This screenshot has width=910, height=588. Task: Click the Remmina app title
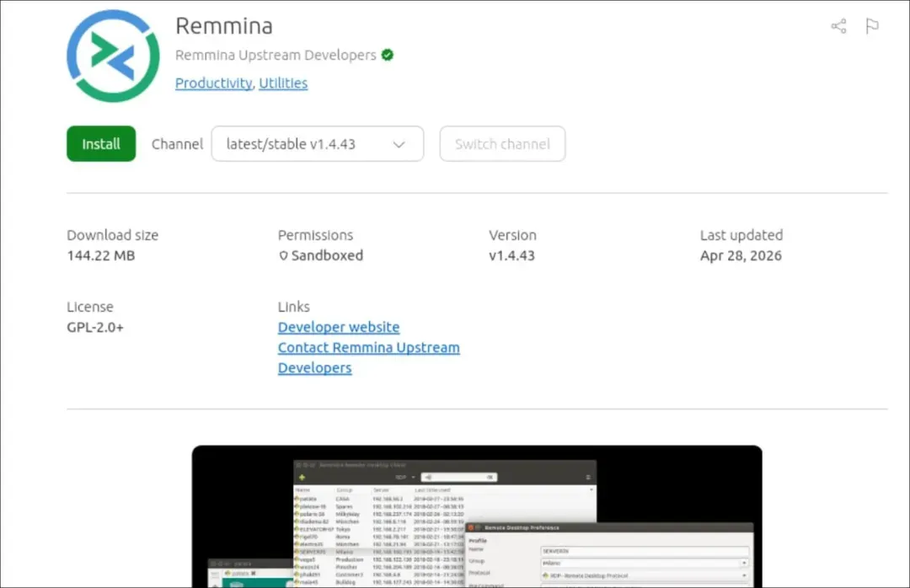pos(224,26)
